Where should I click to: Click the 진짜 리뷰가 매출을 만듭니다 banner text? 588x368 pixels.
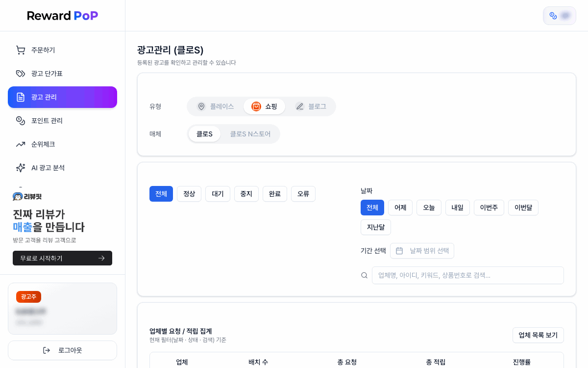pos(49,221)
